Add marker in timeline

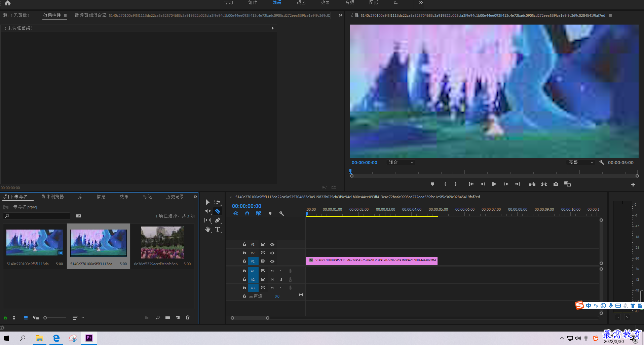[x=270, y=213]
